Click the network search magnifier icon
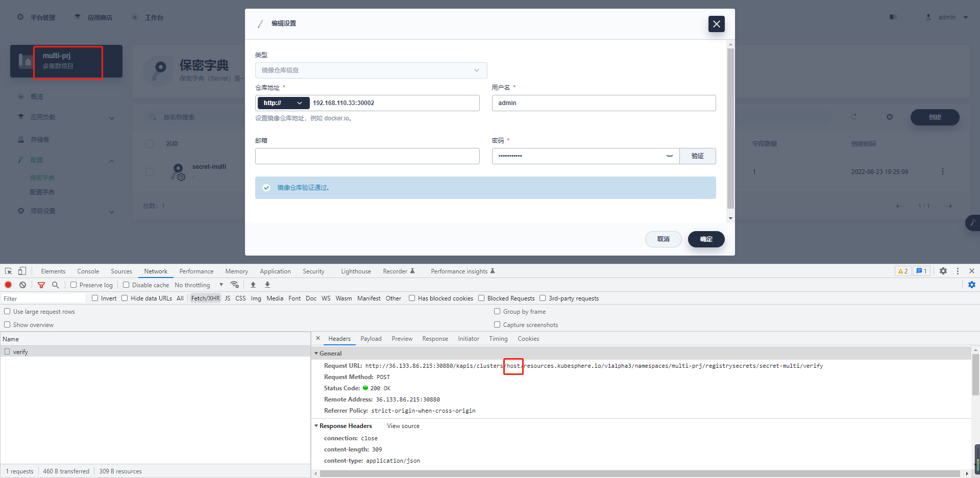The image size is (980, 478). tap(55, 285)
